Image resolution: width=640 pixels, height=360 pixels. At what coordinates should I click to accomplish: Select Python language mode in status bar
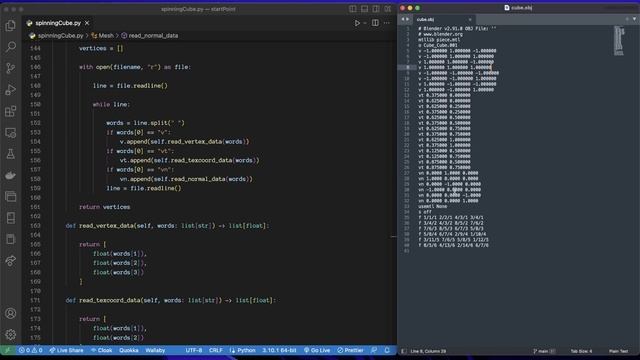[x=242, y=350]
